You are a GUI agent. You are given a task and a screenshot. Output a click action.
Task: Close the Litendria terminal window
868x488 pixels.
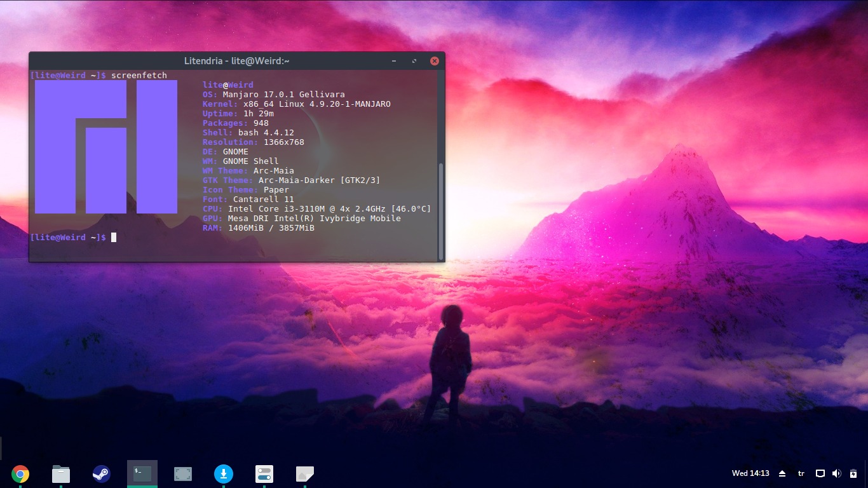tap(435, 61)
